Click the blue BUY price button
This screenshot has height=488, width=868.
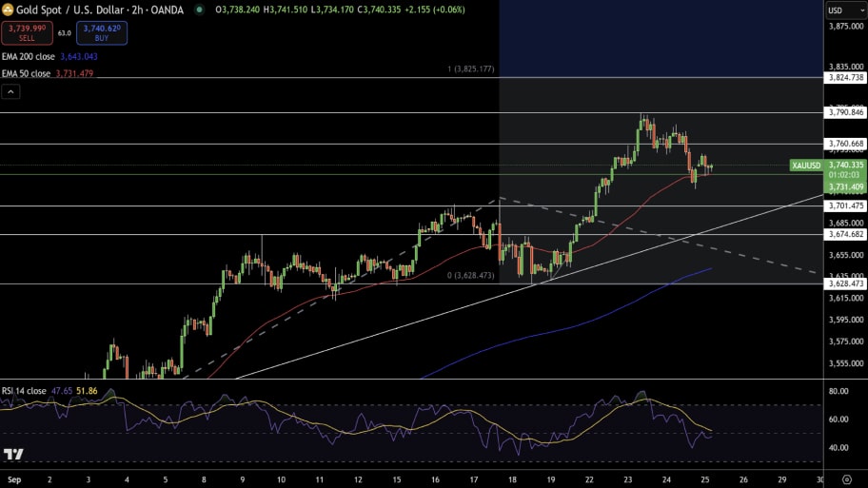[101, 33]
